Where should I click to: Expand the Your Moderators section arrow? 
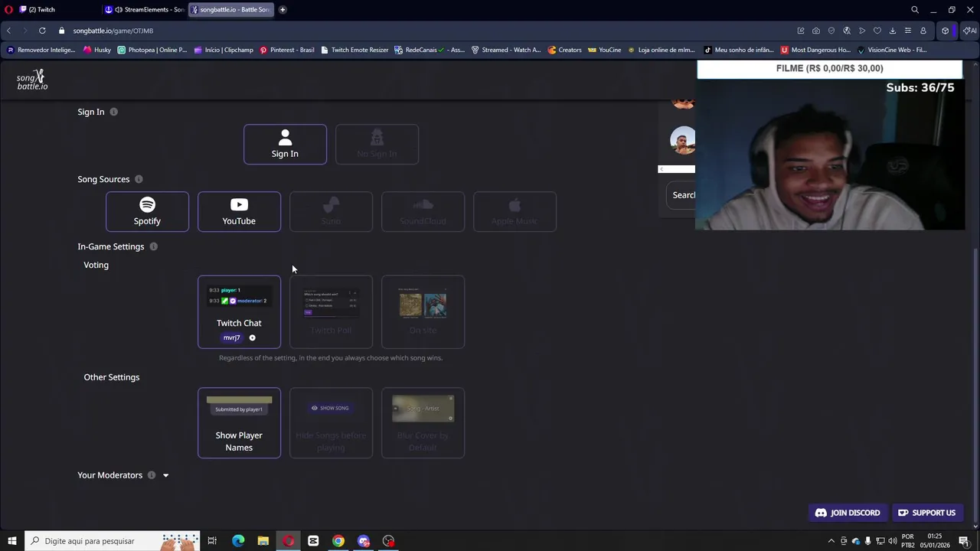[x=165, y=475]
